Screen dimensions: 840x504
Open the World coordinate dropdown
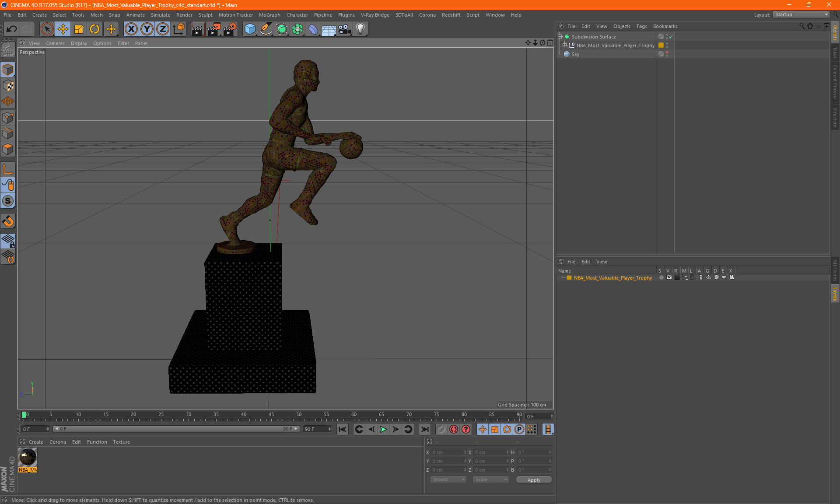pos(449,479)
